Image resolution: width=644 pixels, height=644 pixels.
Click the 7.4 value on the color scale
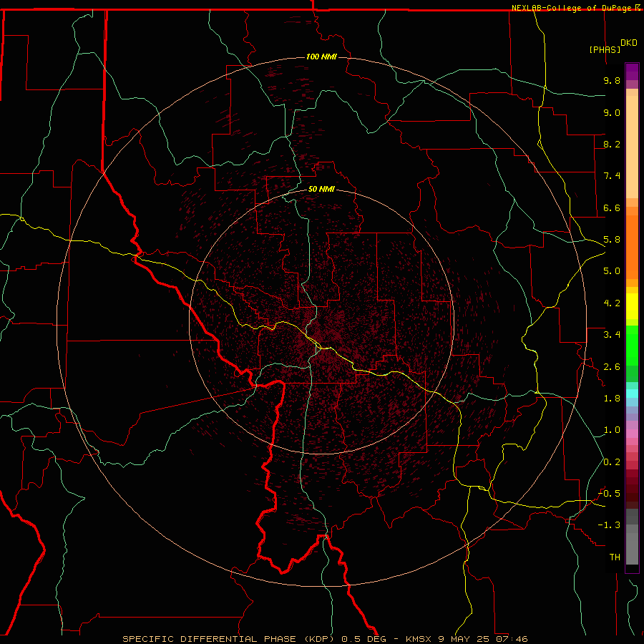612,176
